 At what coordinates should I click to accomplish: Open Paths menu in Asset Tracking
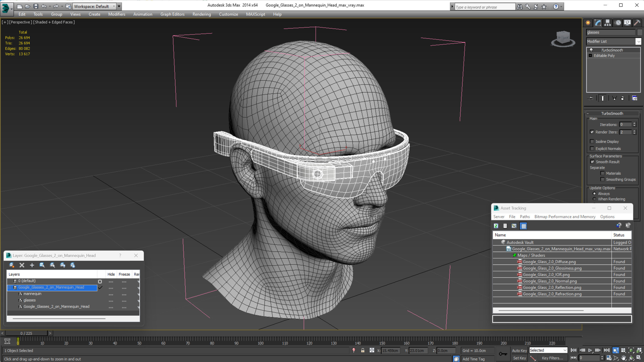point(525,217)
